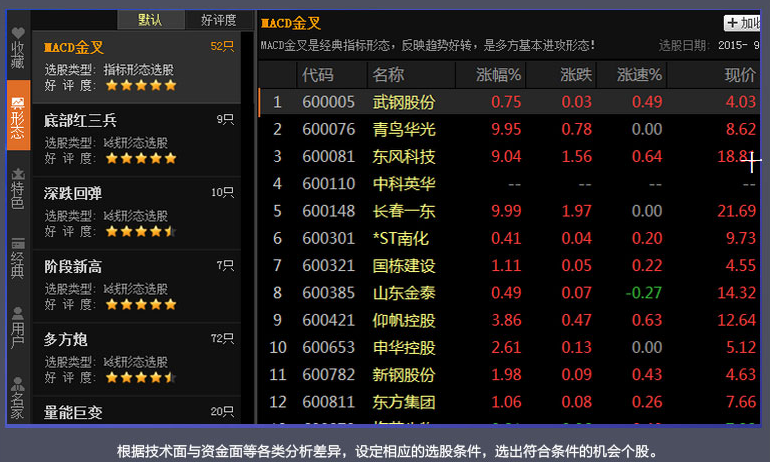Click stock code 600385

329,293
